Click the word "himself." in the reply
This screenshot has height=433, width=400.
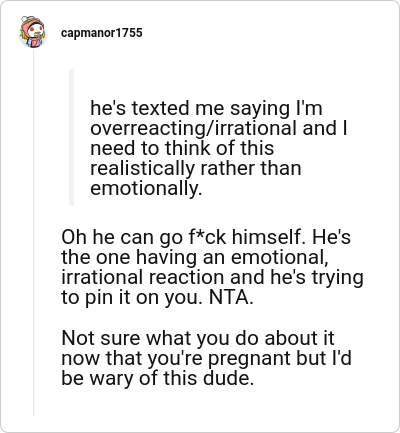(267, 237)
